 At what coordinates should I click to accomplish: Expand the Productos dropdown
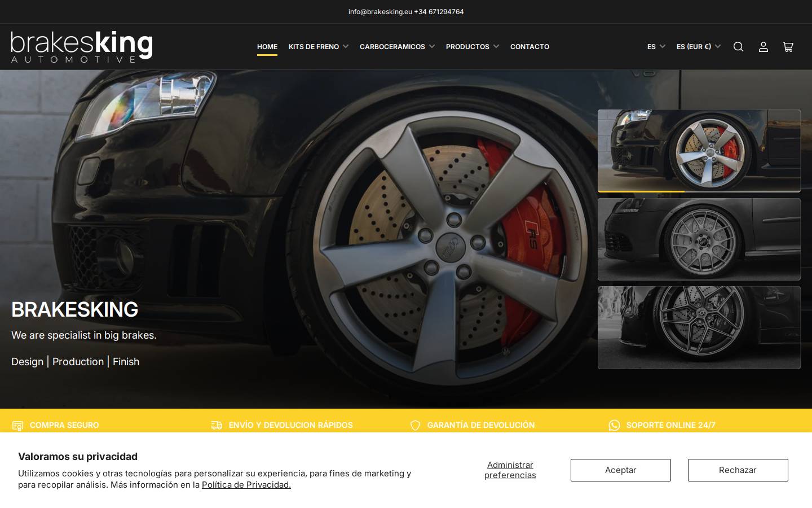point(472,47)
